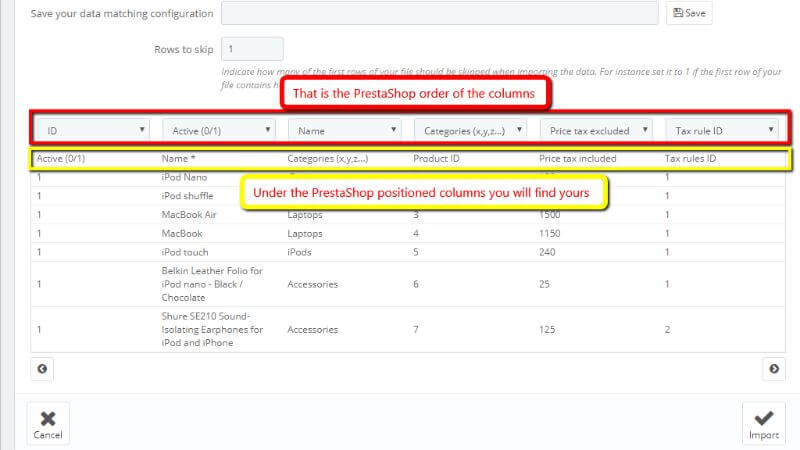Select the 'Shure SE210 Sound-Isolating Earphones' cell
Viewport: 800px width, 450px height.
(x=212, y=330)
